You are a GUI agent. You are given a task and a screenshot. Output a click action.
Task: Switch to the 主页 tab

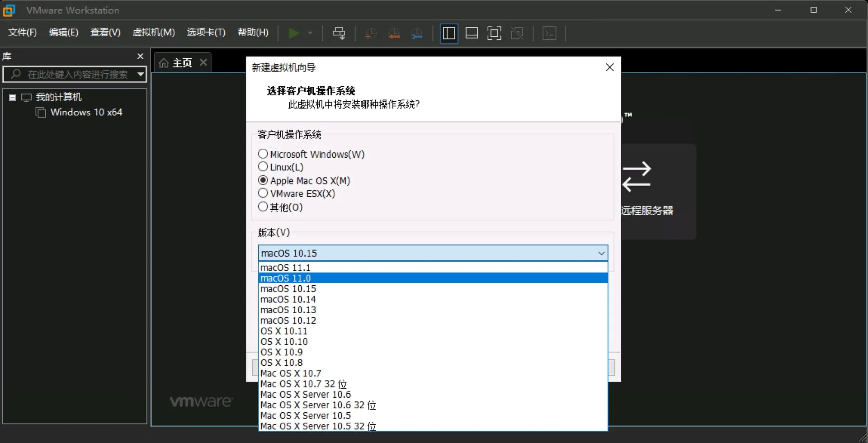click(x=182, y=62)
